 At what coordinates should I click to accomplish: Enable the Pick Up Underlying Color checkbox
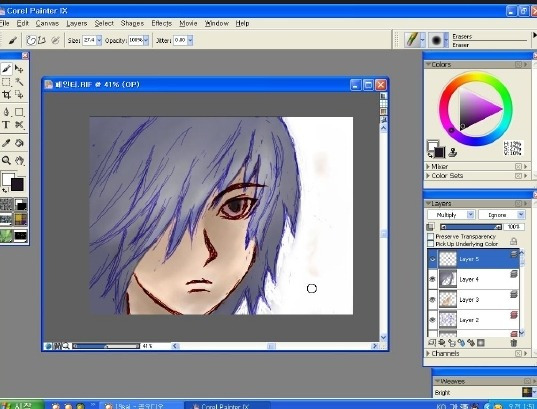pos(431,244)
